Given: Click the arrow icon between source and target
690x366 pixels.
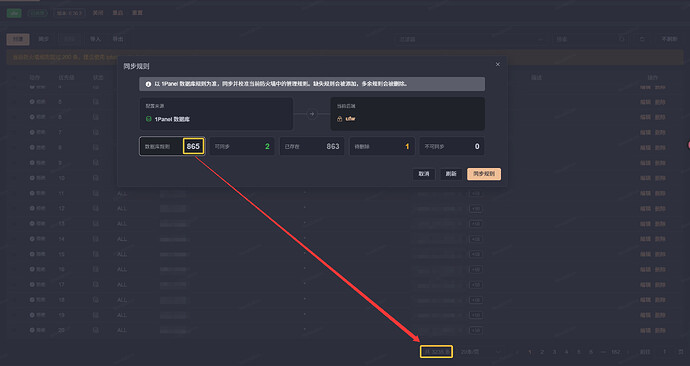Looking at the screenshot, I should point(312,114).
